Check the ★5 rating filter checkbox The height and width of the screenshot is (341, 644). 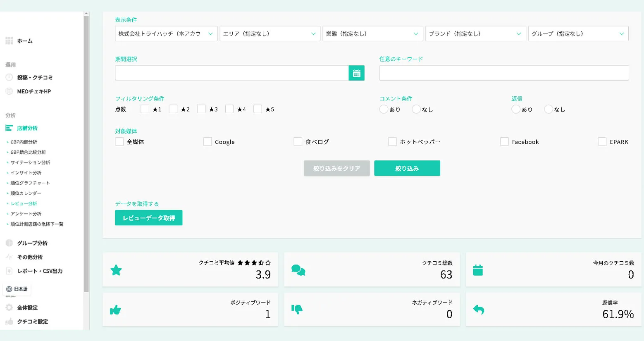coord(258,109)
